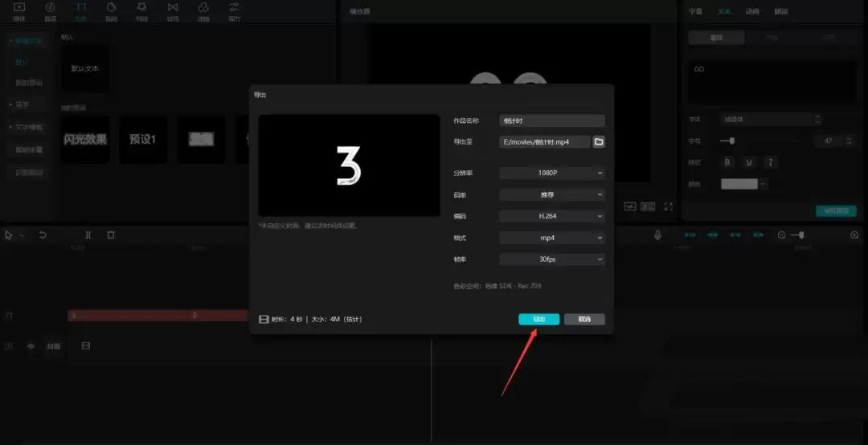
Task: Click the timeline zoom-in plus icon
Action: click(x=854, y=235)
